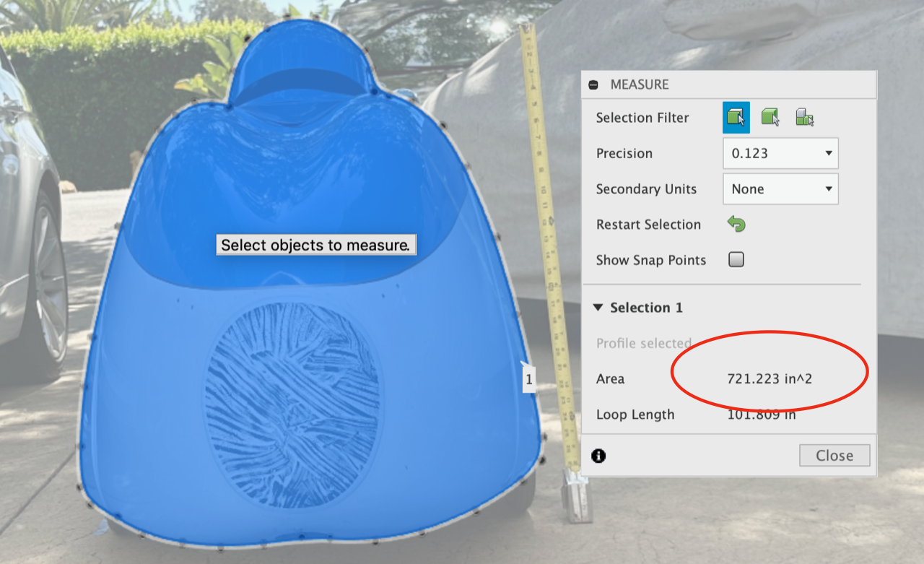This screenshot has height=564, width=924.
Task: Choose the body selection filter icon
Action: click(x=771, y=117)
